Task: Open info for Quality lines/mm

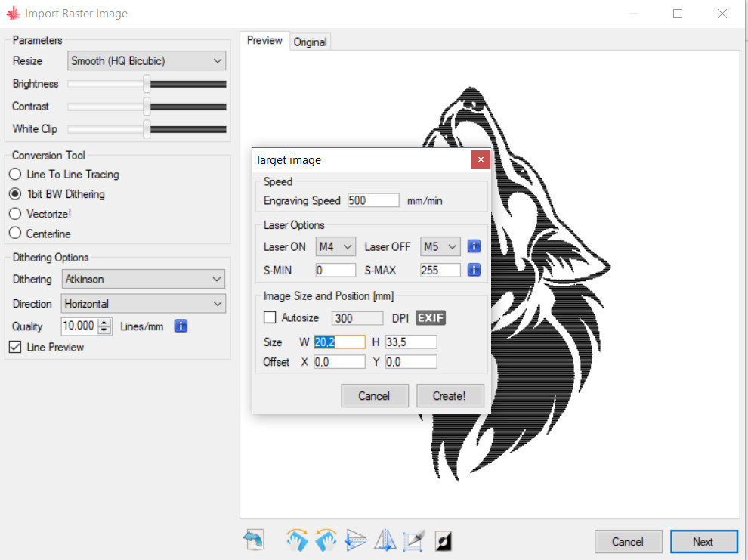Action: [181, 326]
